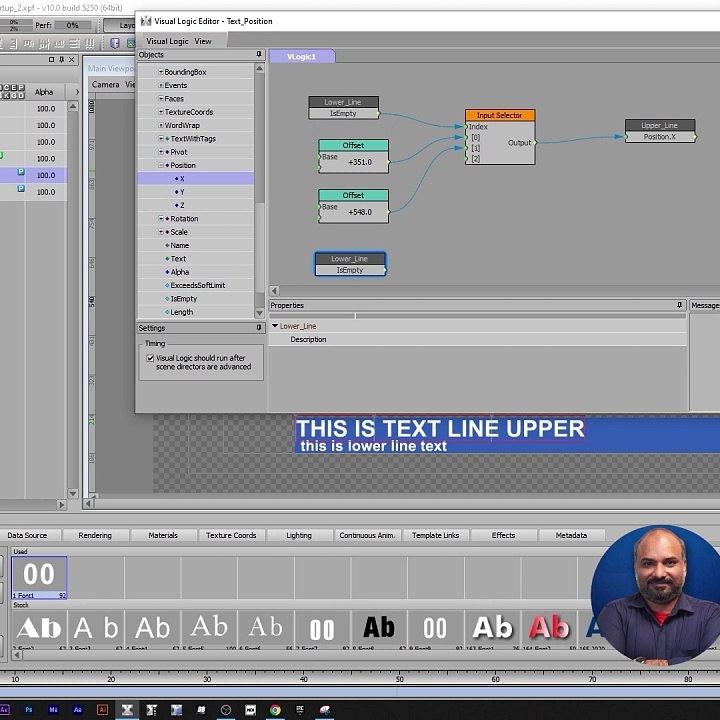The height and width of the screenshot is (720, 720).
Task: Open the Data Source tab
Action: point(27,535)
